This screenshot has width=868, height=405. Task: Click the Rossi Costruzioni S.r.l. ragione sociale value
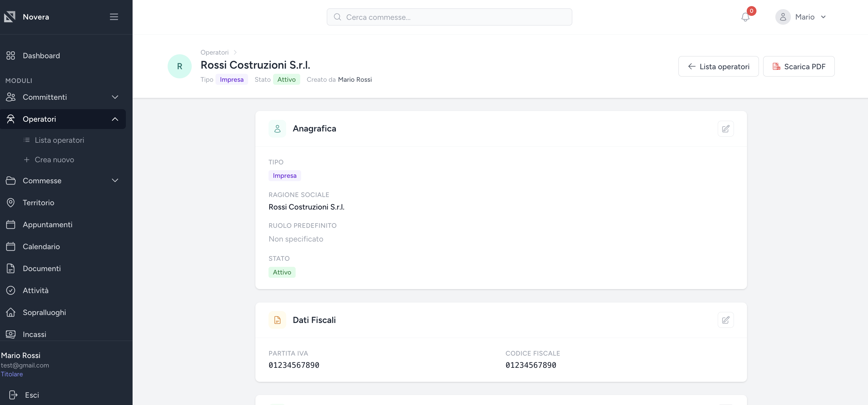306,207
